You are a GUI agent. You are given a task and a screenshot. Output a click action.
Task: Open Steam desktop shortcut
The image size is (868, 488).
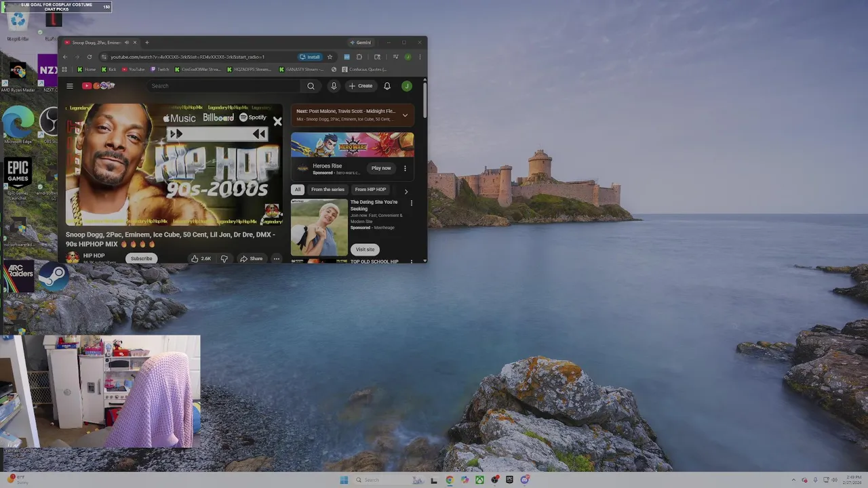point(53,279)
